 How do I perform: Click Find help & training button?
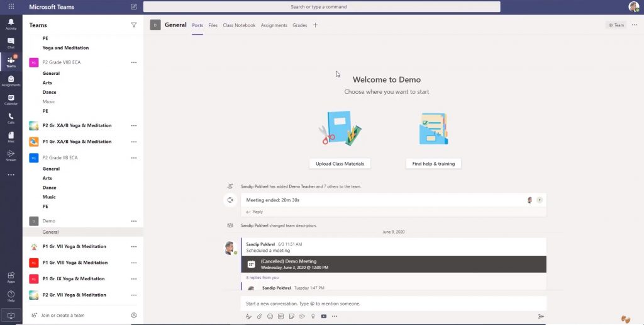pyautogui.click(x=433, y=164)
